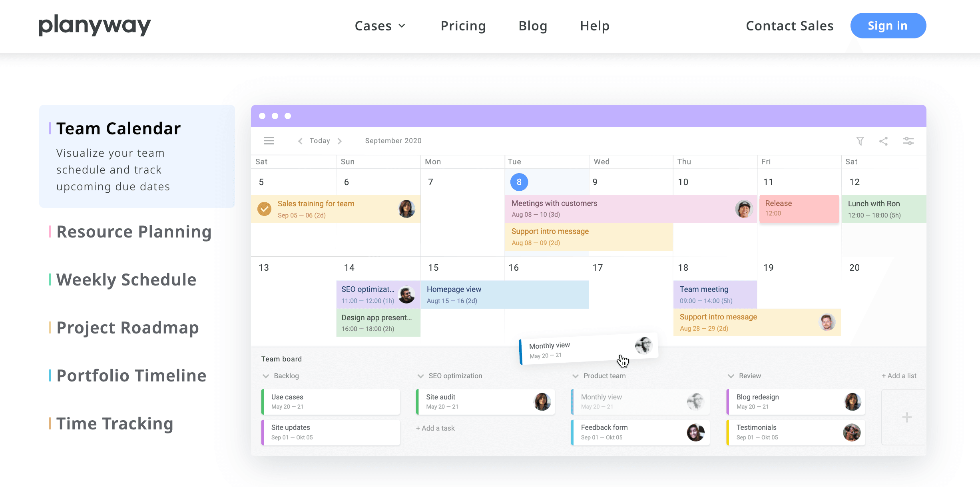980x487 pixels.
Task: Click avatar on Support intro message Aug 28
Action: click(x=827, y=322)
